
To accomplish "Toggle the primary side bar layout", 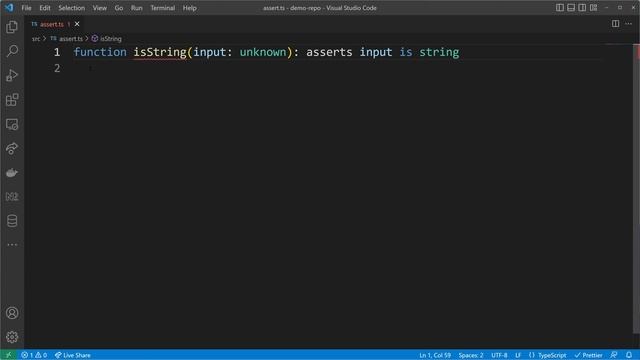I will pyautogui.click(x=560, y=8).
